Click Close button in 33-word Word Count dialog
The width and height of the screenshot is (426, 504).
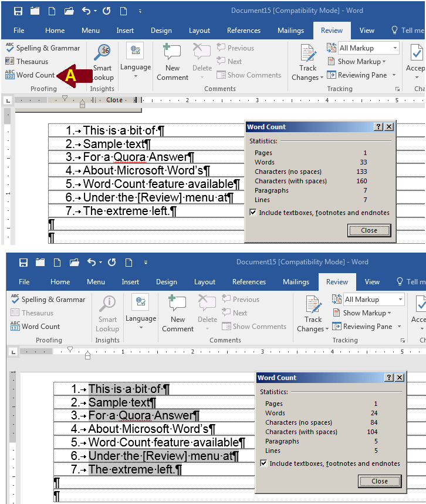pos(369,230)
